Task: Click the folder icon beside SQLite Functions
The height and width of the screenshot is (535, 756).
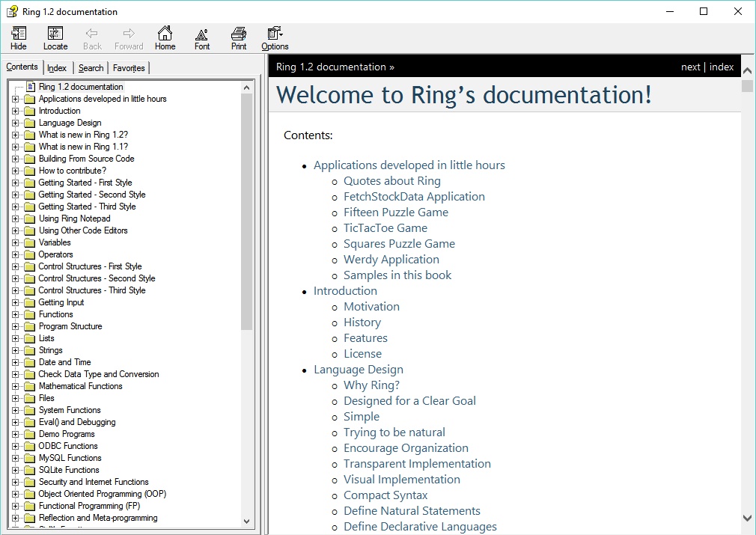Action: coord(30,470)
